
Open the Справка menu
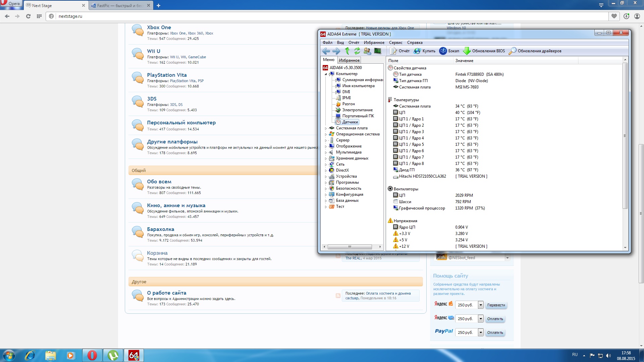coord(415,43)
